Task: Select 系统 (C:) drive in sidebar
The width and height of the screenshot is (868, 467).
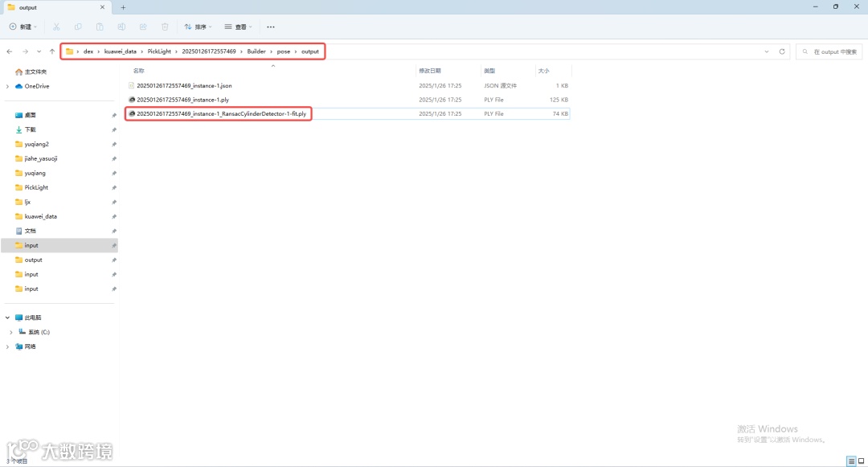Action: point(39,332)
